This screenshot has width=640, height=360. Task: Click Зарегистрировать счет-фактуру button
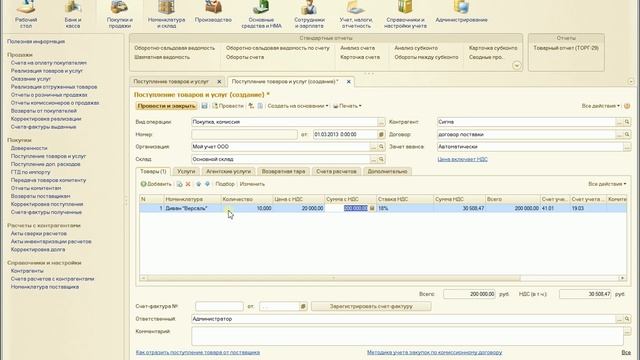[x=371, y=306]
